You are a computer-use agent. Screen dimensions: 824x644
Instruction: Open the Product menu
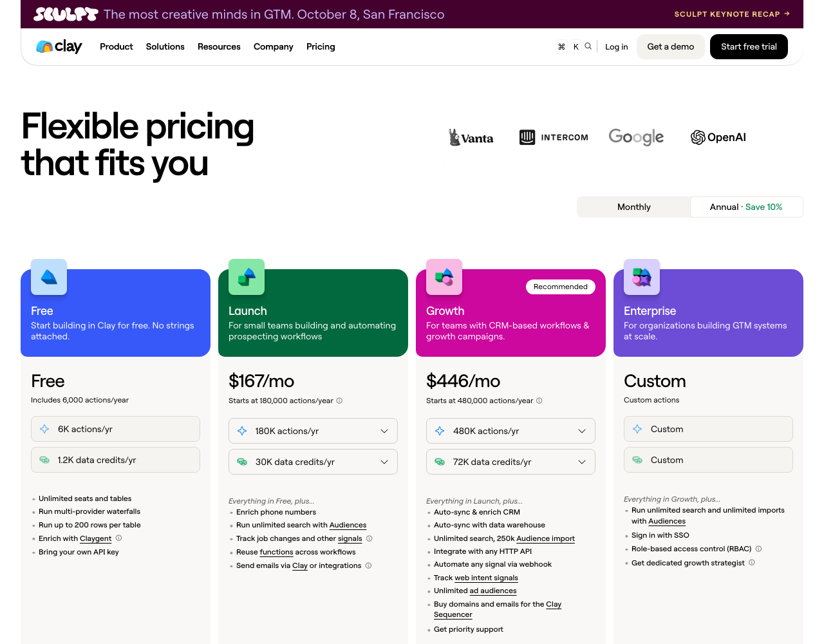[117, 46]
